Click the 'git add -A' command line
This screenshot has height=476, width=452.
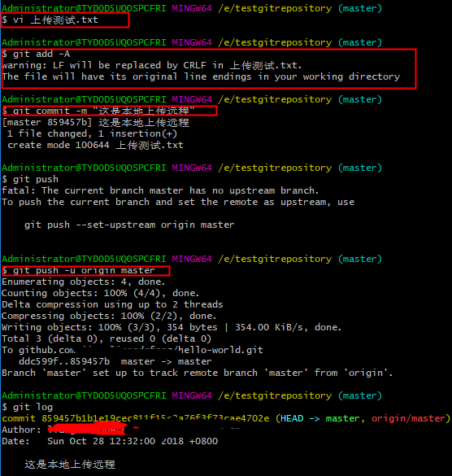pyautogui.click(x=36, y=54)
